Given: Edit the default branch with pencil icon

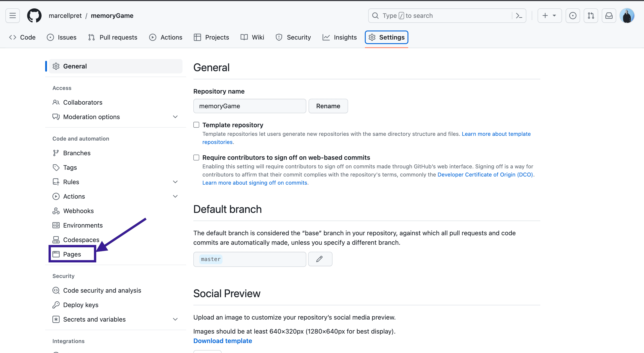Looking at the screenshot, I should (x=320, y=259).
